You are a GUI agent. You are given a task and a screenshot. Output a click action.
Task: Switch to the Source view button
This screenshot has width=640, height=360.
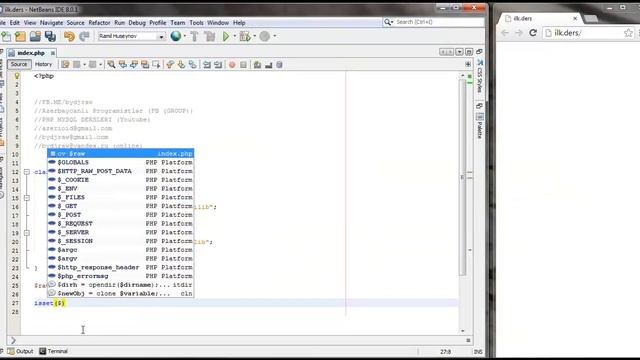[x=19, y=64]
